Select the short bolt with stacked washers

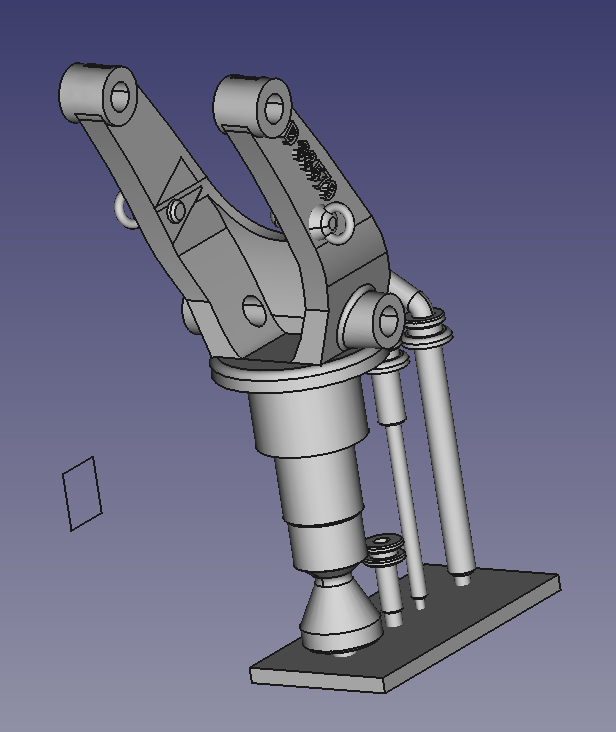click(x=386, y=580)
